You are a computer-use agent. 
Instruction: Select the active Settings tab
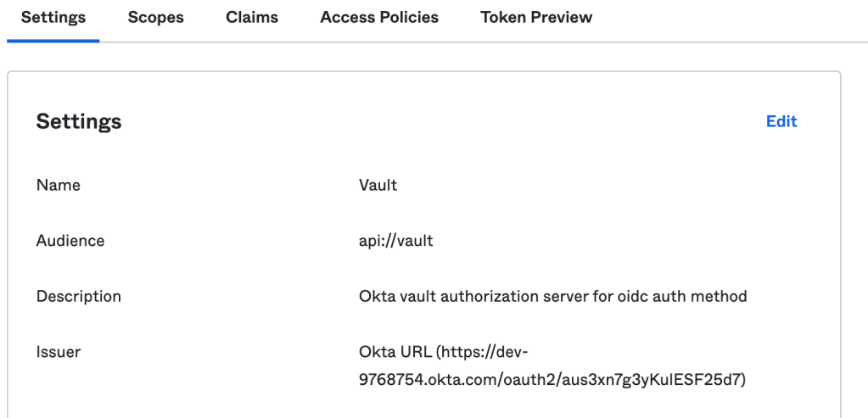(x=53, y=18)
